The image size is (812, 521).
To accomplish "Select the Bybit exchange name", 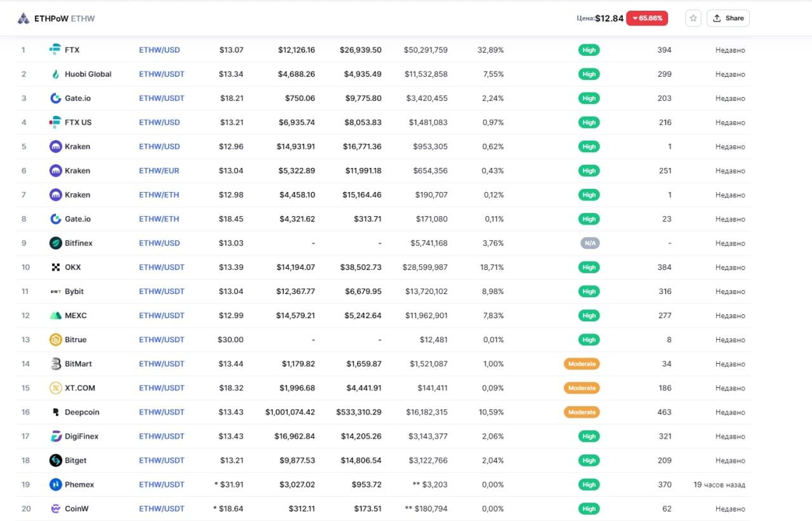I will pos(74,292).
